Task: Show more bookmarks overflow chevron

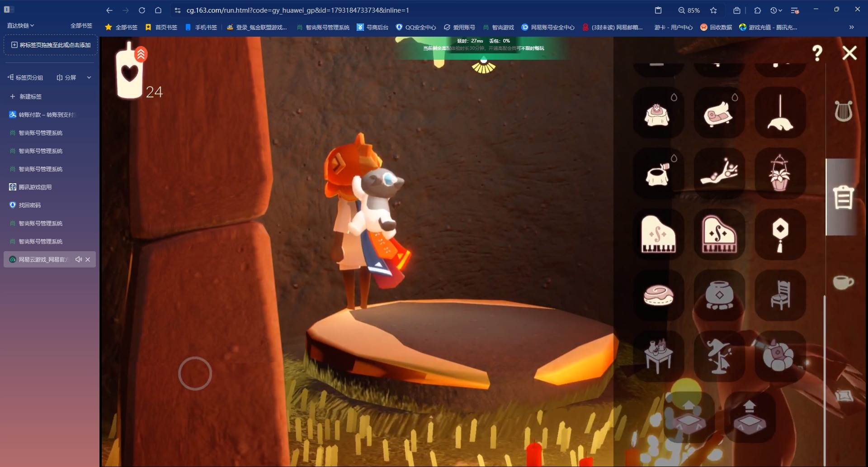Action: click(851, 27)
